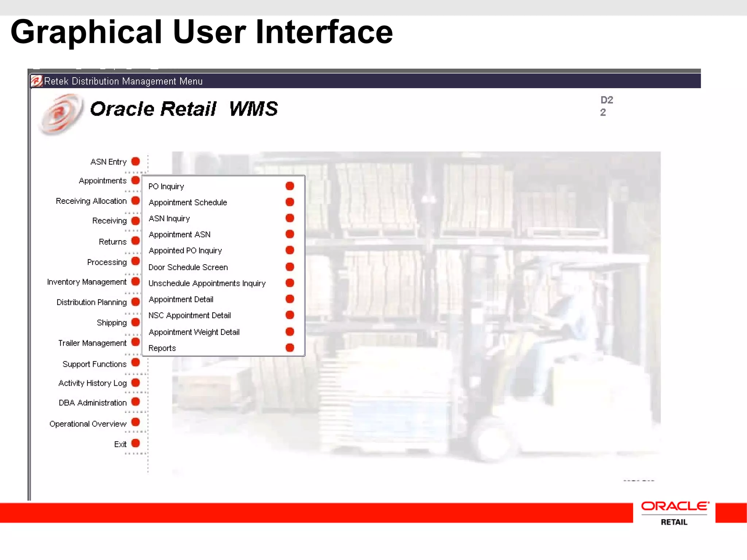Choose the Receiving menu label

(x=109, y=221)
